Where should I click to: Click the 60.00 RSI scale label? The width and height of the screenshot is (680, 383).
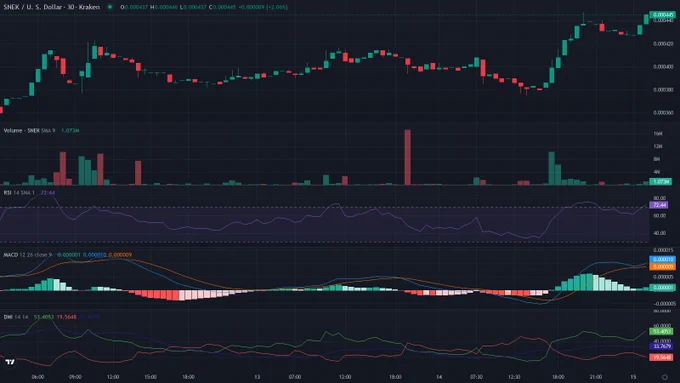[659, 216]
